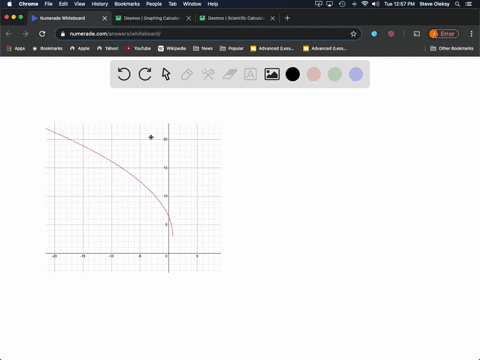The width and height of the screenshot is (480, 360).
Task: Expand the first Advanced bookmarks folder
Action: 272,48
